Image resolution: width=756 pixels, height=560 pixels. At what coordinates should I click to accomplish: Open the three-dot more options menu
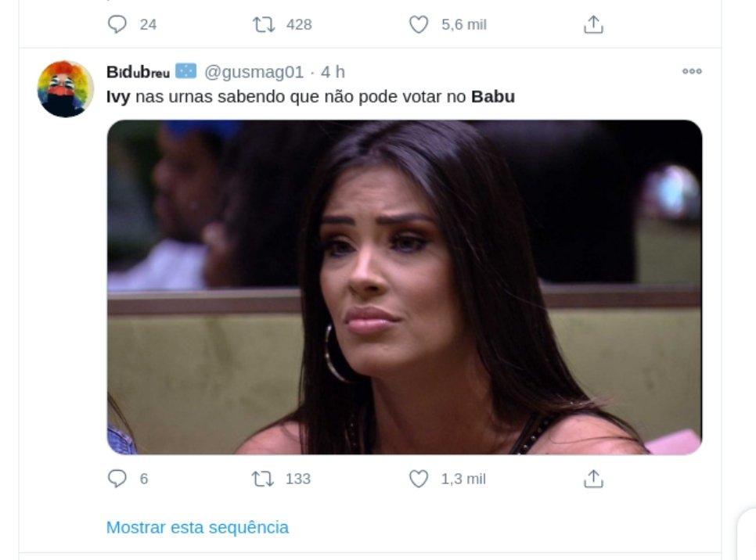(692, 71)
